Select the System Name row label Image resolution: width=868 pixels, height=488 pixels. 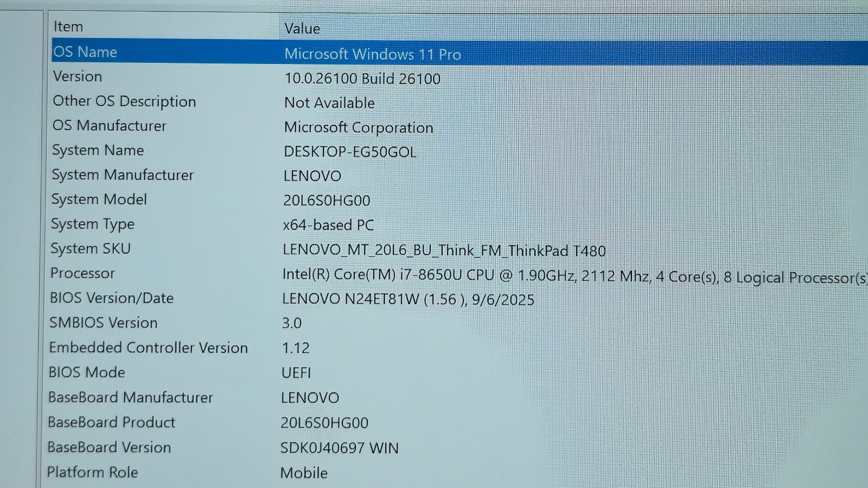tap(98, 150)
